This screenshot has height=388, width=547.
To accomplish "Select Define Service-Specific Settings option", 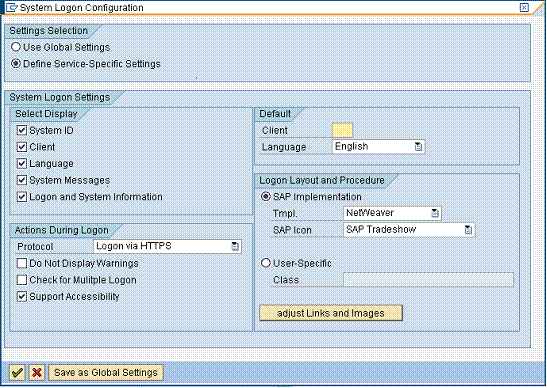I will [16, 64].
